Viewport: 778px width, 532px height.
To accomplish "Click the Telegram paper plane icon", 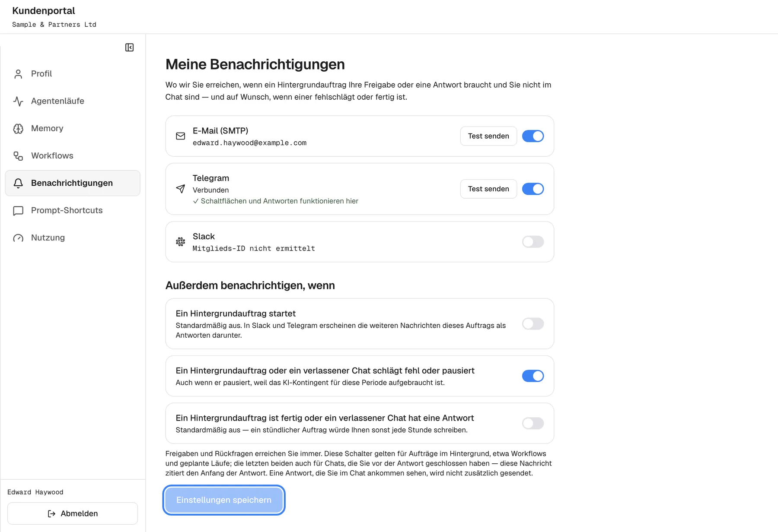I will [x=181, y=189].
